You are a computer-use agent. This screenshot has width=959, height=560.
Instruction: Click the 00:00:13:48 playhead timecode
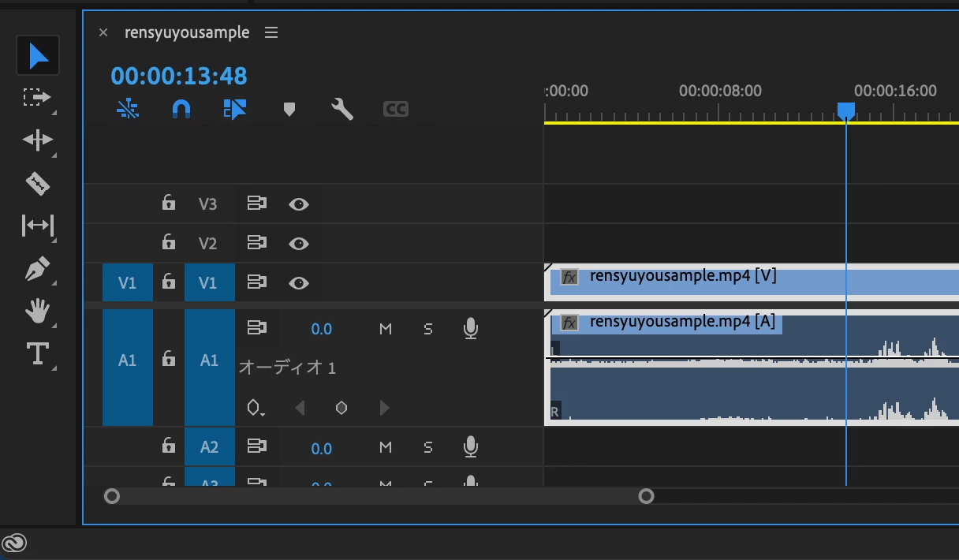pos(179,76)
